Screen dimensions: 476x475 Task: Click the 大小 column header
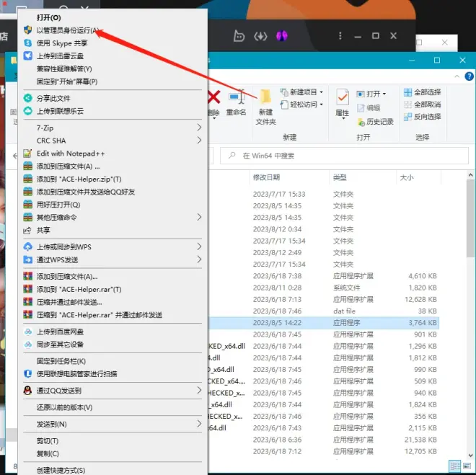406,177
